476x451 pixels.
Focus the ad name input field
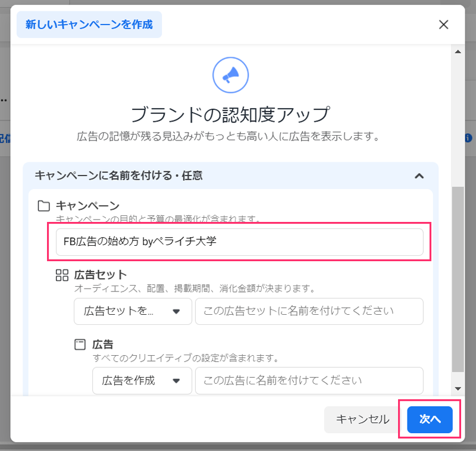point(309,380)
